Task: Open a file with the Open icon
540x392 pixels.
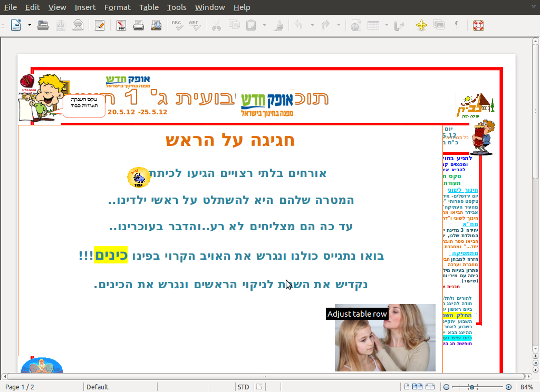Action: [x=43, y=25]
